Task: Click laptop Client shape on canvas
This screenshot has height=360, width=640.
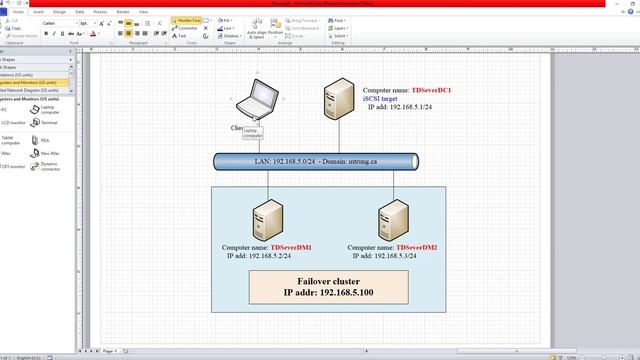Action: 257,100
